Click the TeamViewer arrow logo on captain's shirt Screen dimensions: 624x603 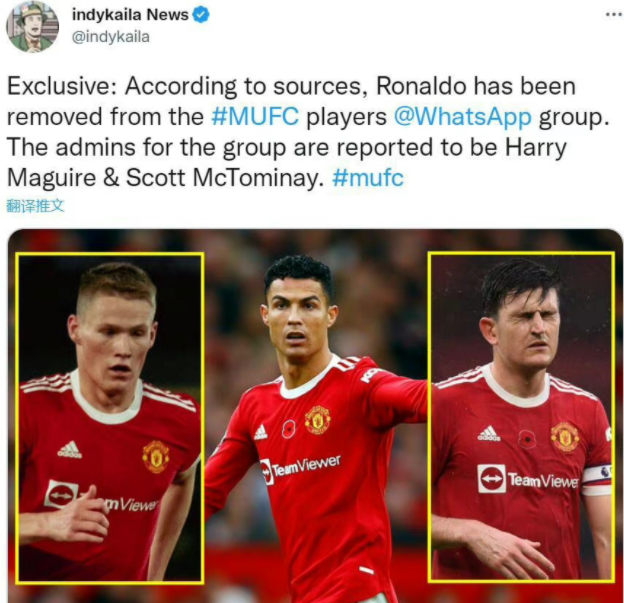[x=491, y=478]
